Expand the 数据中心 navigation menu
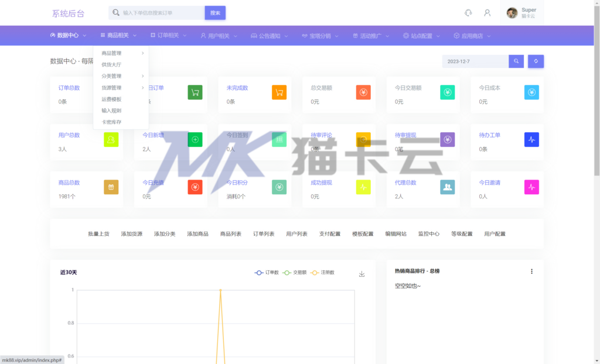600x364 pixels. click(x=68, y=36)
